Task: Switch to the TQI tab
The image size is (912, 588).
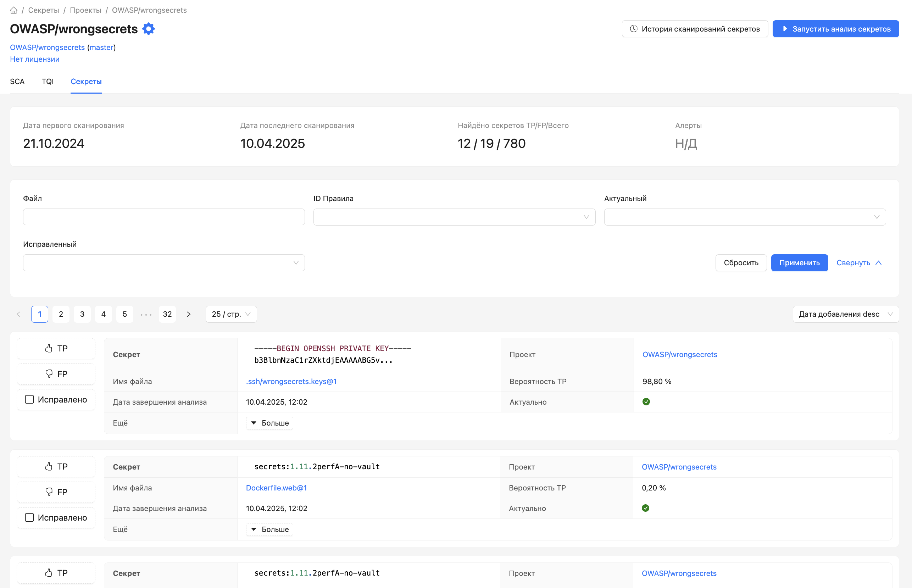Action: click(48, 81)
